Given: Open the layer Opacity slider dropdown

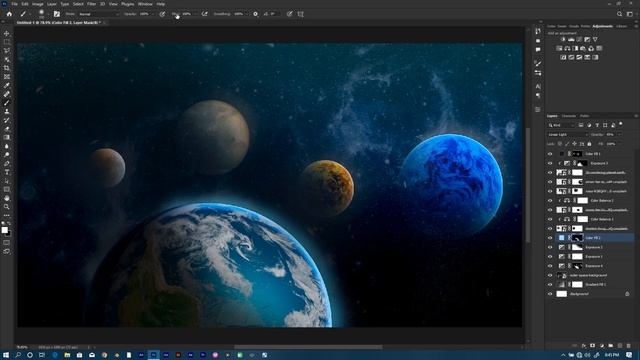Looking at the screenshot, I should pos(620,134).
